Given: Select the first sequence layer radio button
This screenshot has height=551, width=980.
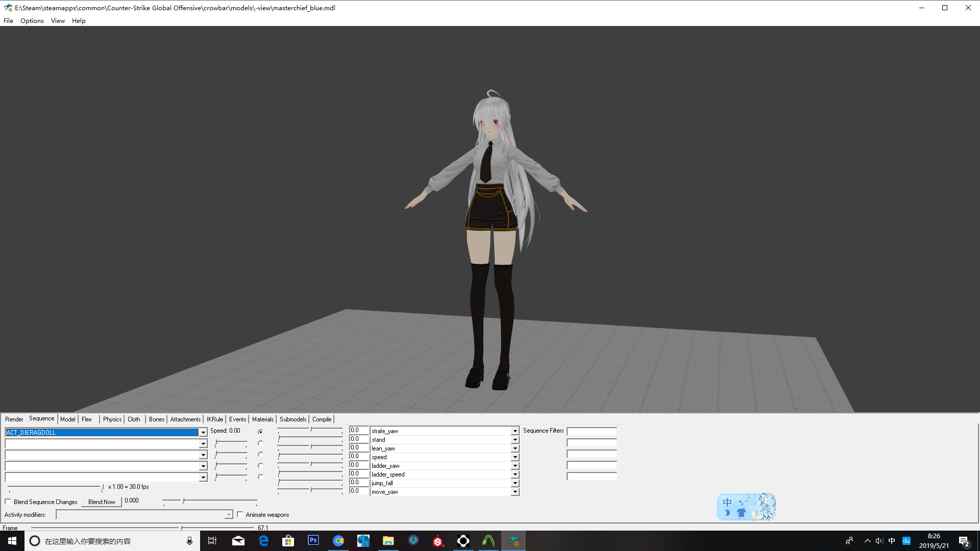Looking at the screenshot, I should [260, 432].
